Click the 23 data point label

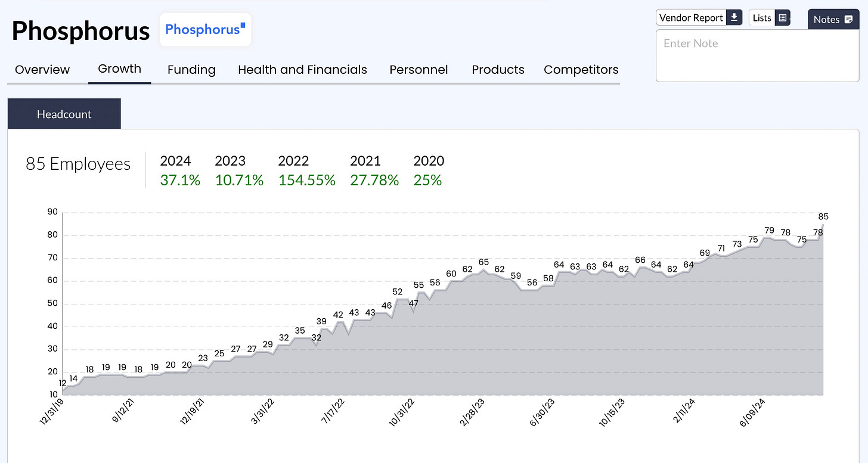click(x=203, y=358)
